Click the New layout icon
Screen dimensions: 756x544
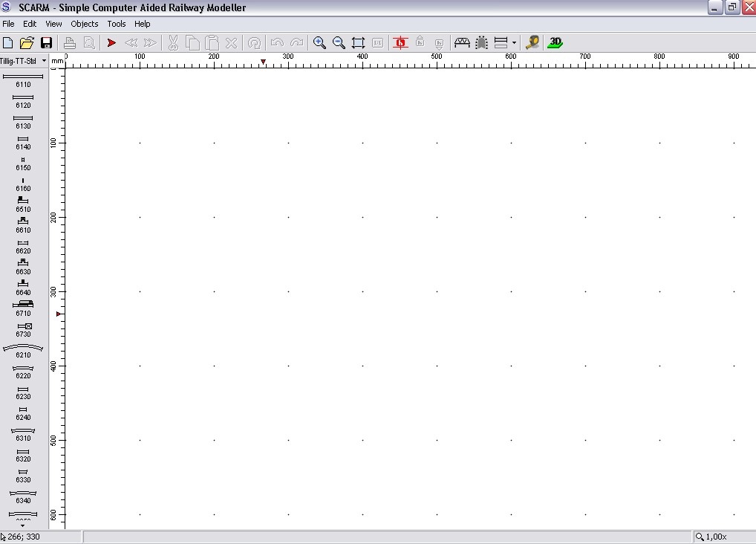8,43
